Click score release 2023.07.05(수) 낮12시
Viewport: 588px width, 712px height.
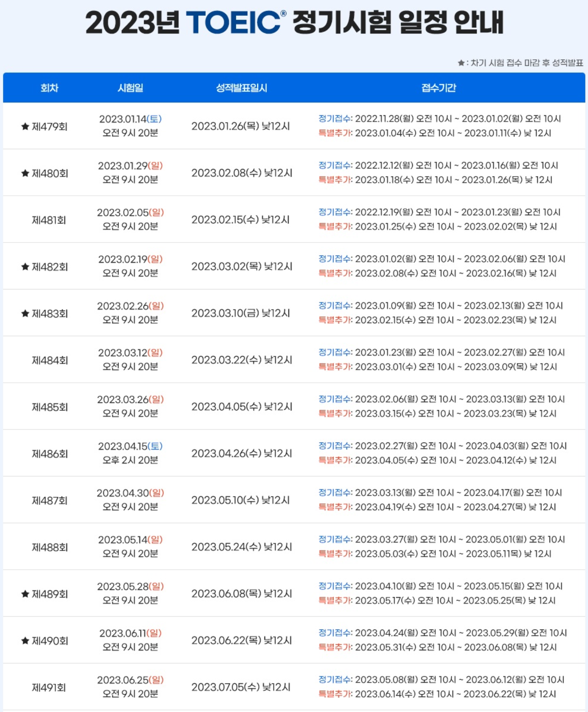[241, 688]
